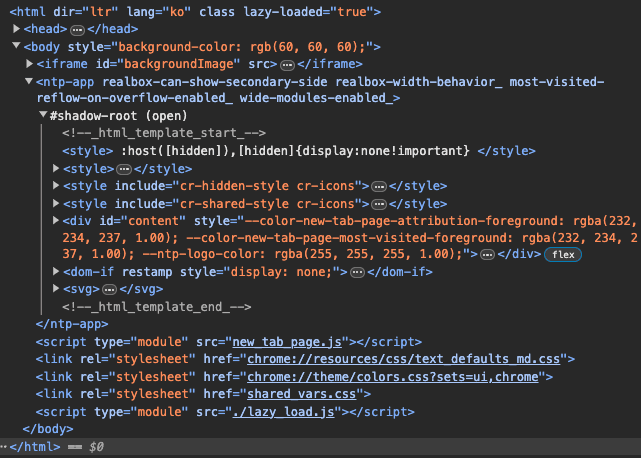Image resolution: width=641 pixels, height=458 pixels.
Task: Collapse the body element node
Action: pyautogui.click(x=17, y=47)
